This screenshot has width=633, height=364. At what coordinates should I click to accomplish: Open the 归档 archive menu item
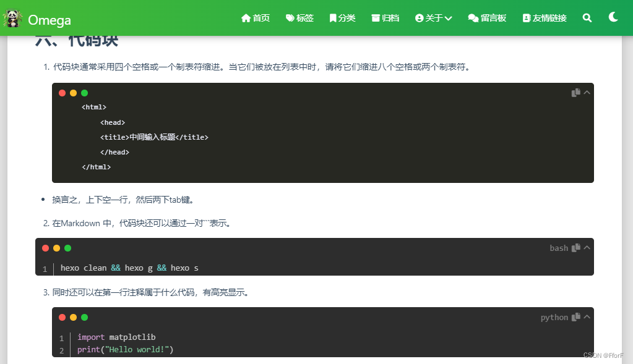[385, 18]
